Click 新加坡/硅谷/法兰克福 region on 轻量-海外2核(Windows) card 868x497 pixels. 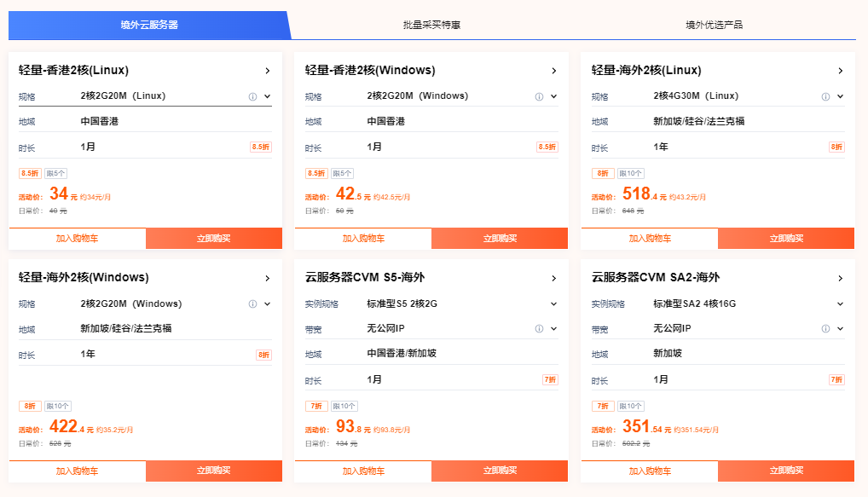point(125,328)
